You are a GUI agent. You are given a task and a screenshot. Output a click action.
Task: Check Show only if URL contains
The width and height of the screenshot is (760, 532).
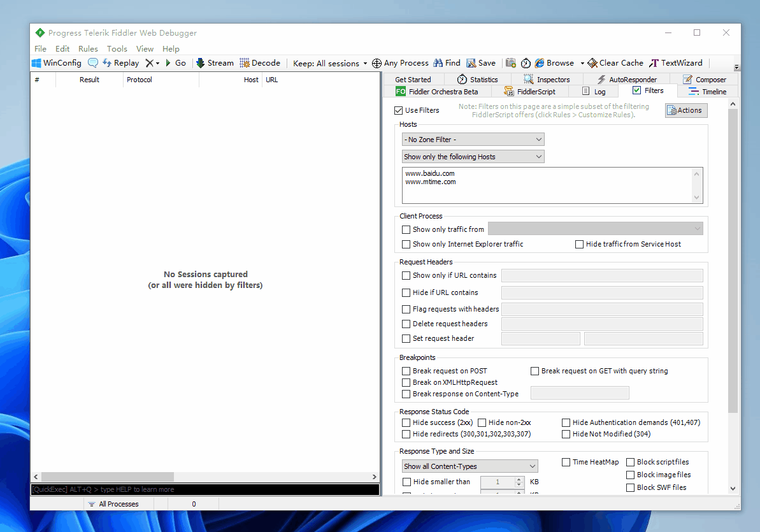pos(406,275)
